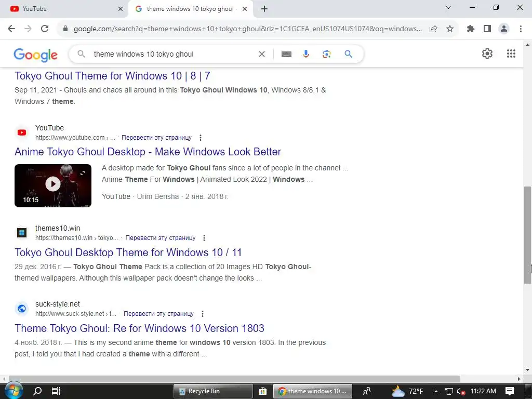The width and height of the screenshot is (532, 399).
Task: Open the People icon on taskbar
Action: pos(367,391)
